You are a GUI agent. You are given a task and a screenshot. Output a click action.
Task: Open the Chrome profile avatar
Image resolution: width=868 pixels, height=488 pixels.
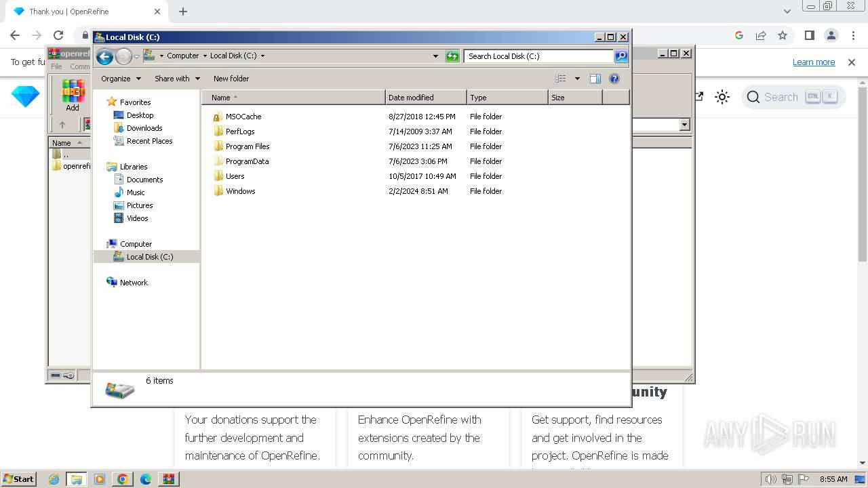coord(831,35)
